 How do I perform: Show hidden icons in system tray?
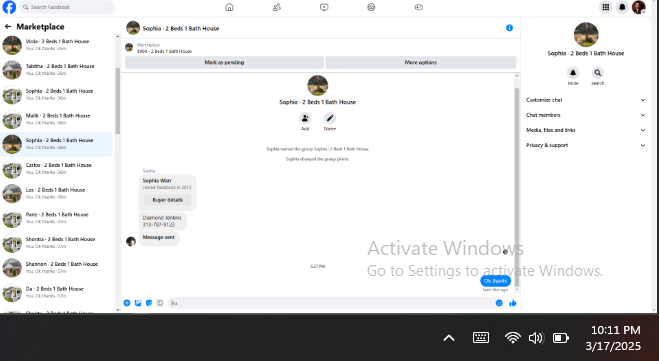click(449, 338)
